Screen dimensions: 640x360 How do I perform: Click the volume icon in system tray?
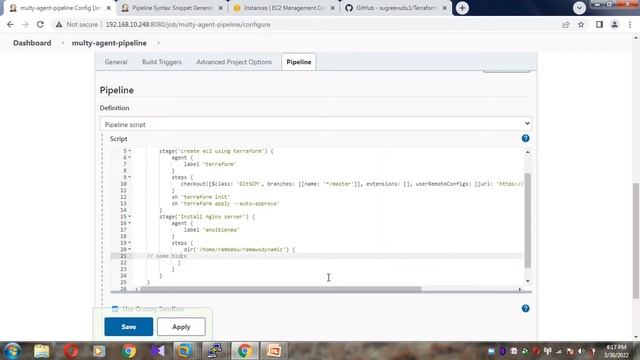pyautogui.click(x=581, y=351)
